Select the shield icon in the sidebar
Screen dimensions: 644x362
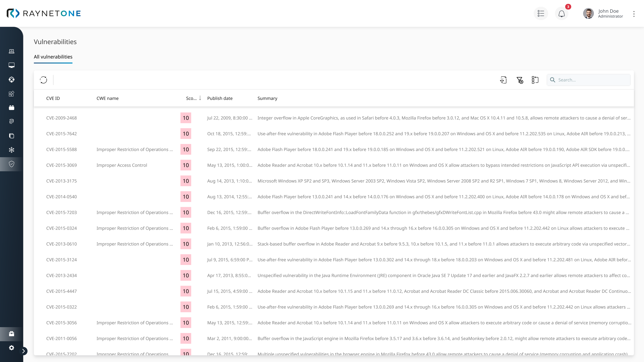click(x=12, y=164)
